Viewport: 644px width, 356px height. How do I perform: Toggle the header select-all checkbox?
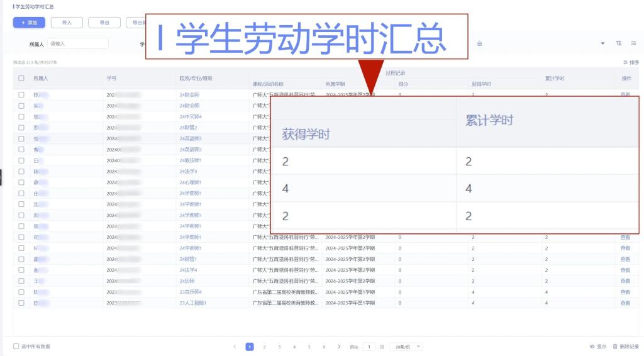(21, 78)
